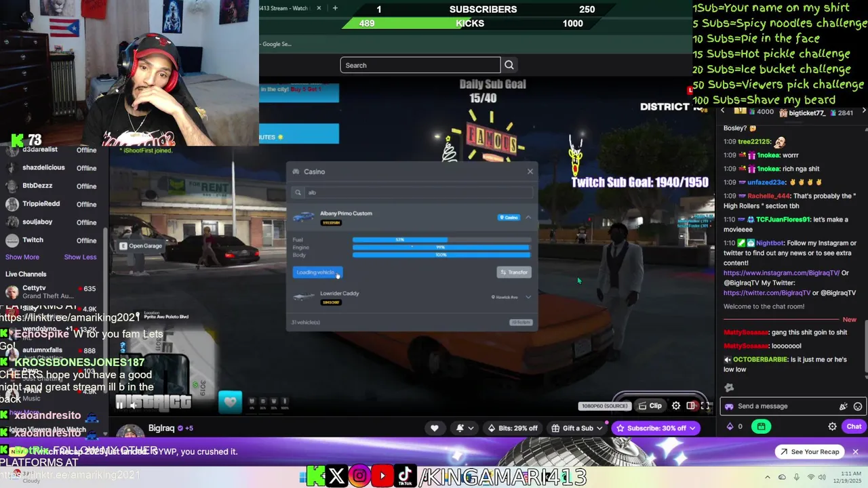Mute the stream with the volume icon
Image resolution: width=868 pixels, height=488 pixels.
[x=134, y=405]
